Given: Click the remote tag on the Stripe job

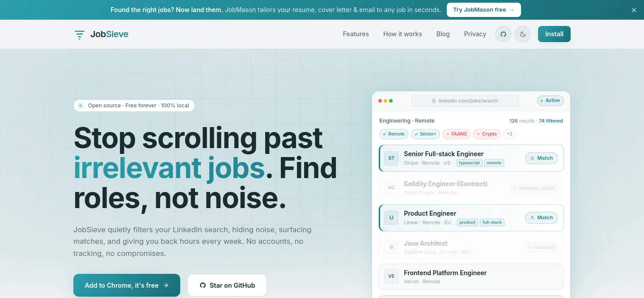Looking at the screenshot, I should [494, 163].
